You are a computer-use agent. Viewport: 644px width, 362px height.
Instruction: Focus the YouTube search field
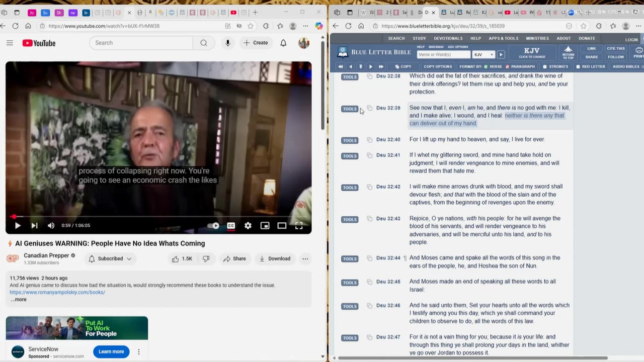[x=141, y=43]
